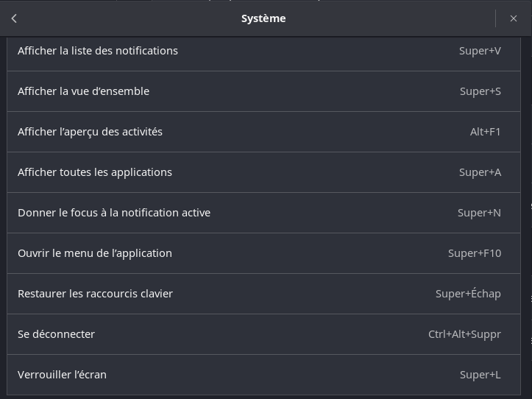Open the 'Afficher la liste des notifications' shortcut

[98, 51]
